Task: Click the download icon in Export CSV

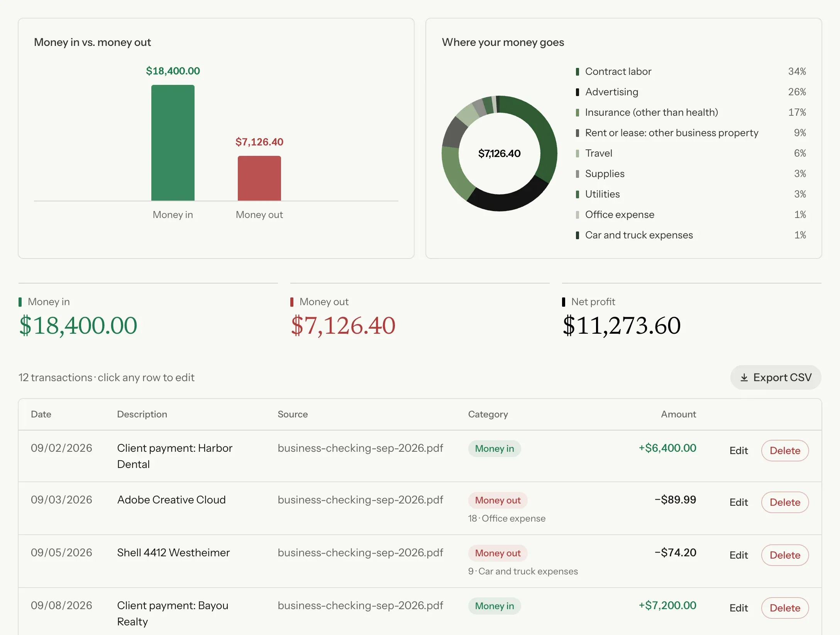Action: 744,378
